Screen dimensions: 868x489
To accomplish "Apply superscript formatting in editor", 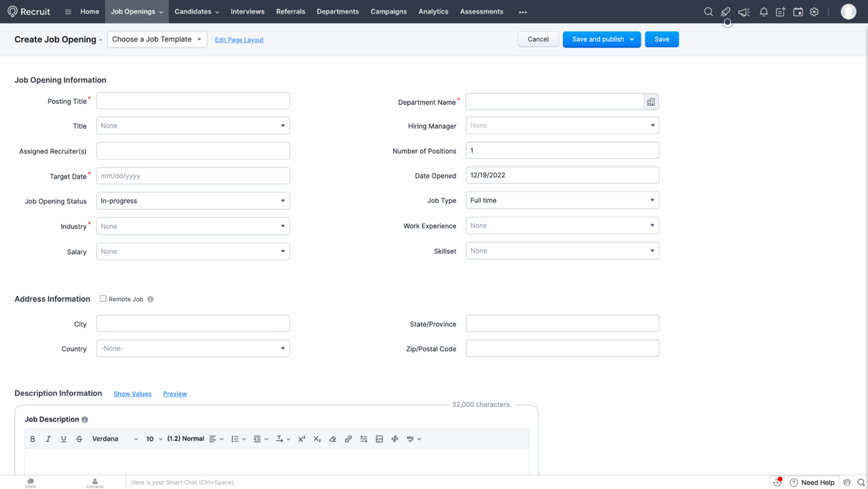I will tap(301, 439).
